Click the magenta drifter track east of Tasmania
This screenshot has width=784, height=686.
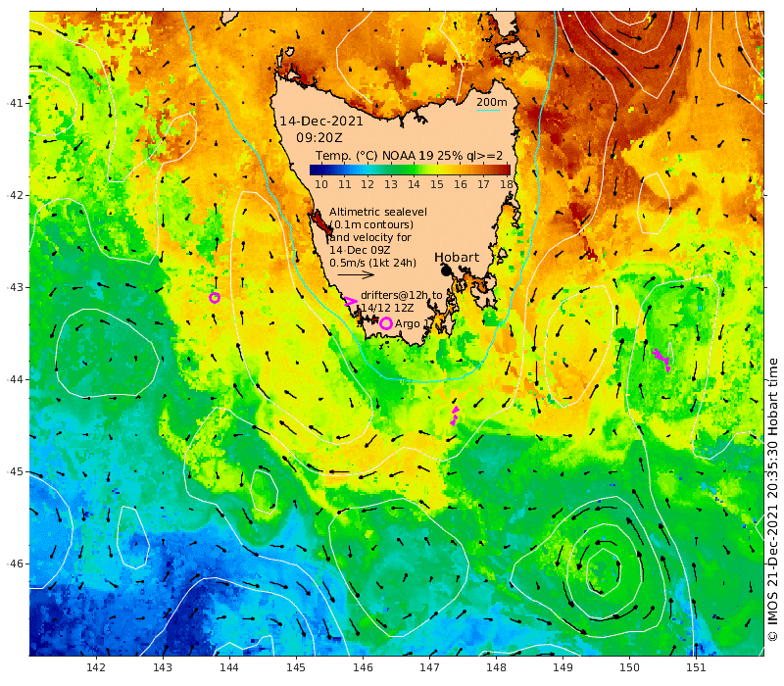point(662,359)
